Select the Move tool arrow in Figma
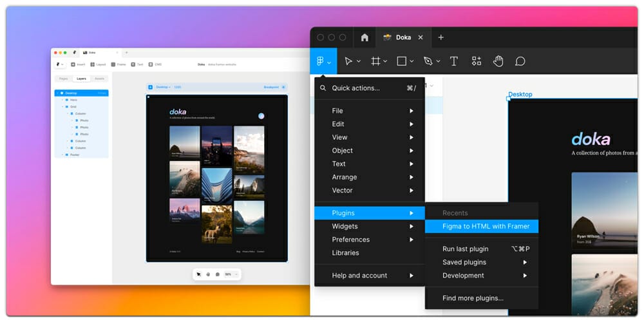644x322 pixels. click(348, 61)
